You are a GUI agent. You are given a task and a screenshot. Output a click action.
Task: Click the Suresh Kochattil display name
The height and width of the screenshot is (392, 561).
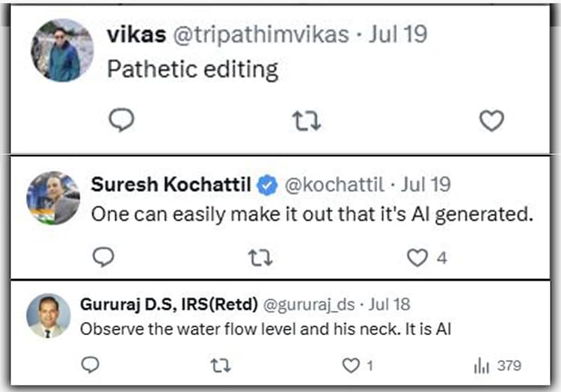pyautogui.click(x=171, y=185)
